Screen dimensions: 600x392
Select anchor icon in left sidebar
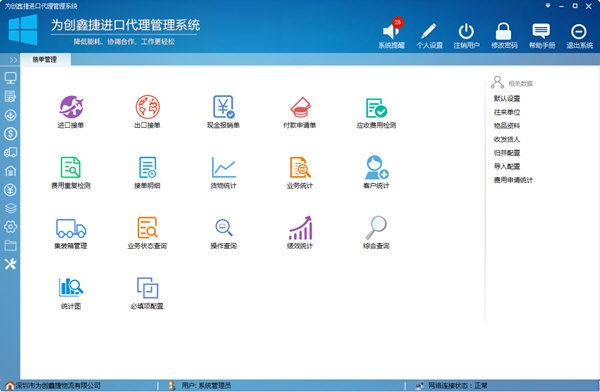(x=10, y=115)
